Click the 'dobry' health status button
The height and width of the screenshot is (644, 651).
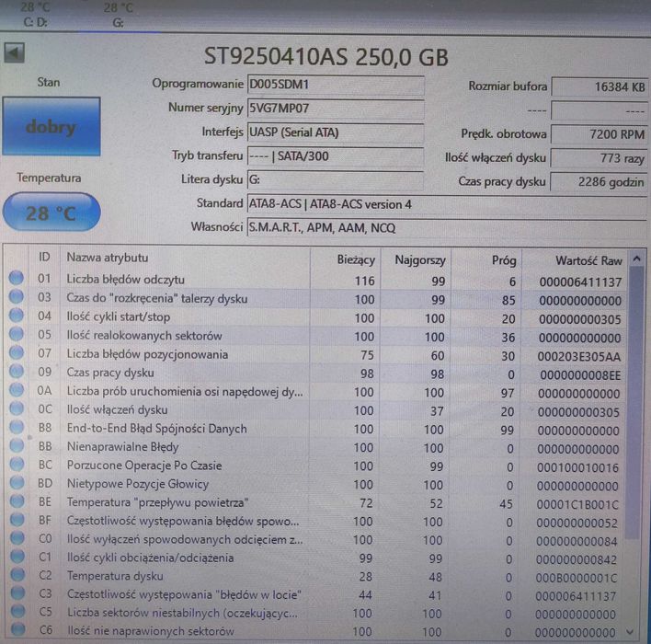51,126
